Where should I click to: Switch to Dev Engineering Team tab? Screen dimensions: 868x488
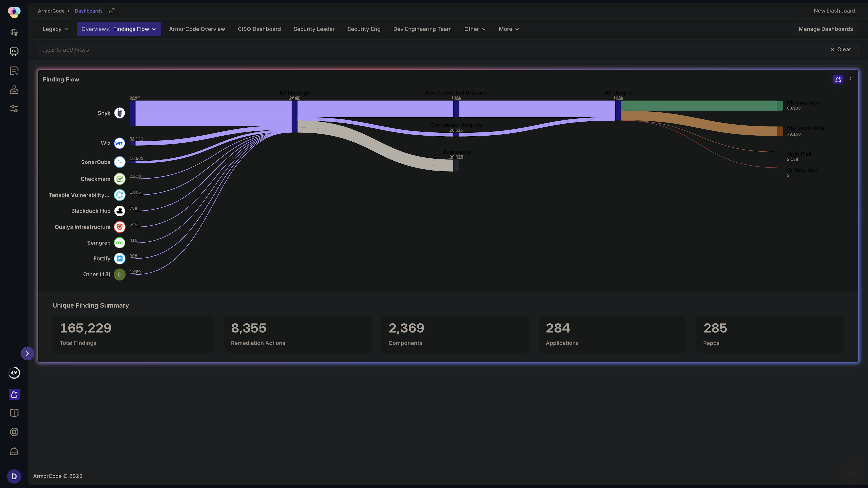(x=422, y=29)
